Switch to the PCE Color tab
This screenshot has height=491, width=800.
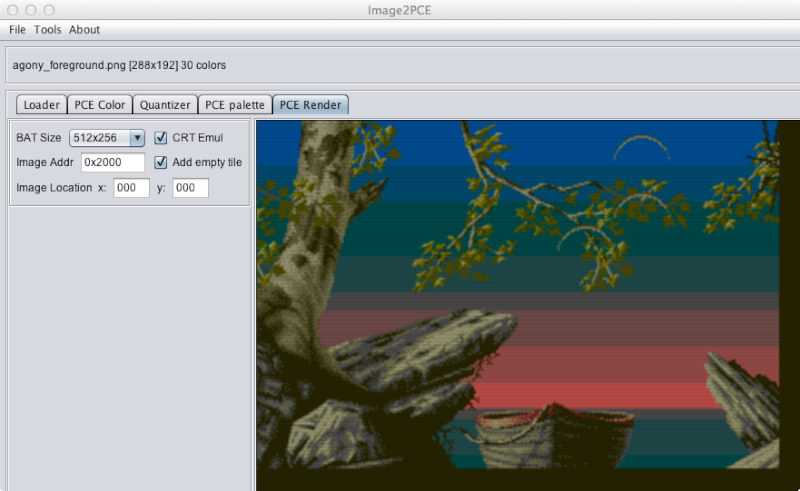pyautogui.click(x=99, y=105)
